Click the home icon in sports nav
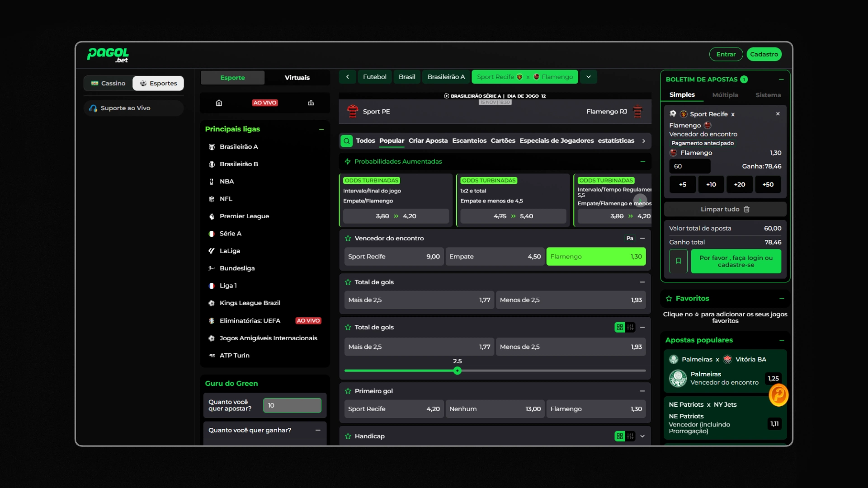The width and height of the screenshot is (868, 488). click(x=219, y=103)
